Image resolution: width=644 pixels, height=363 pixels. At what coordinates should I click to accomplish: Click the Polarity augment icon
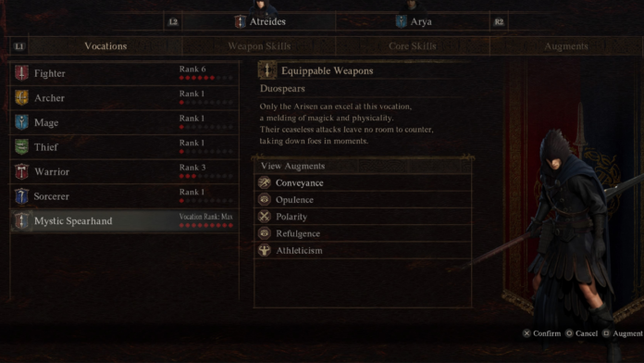[x=265, y=217]
